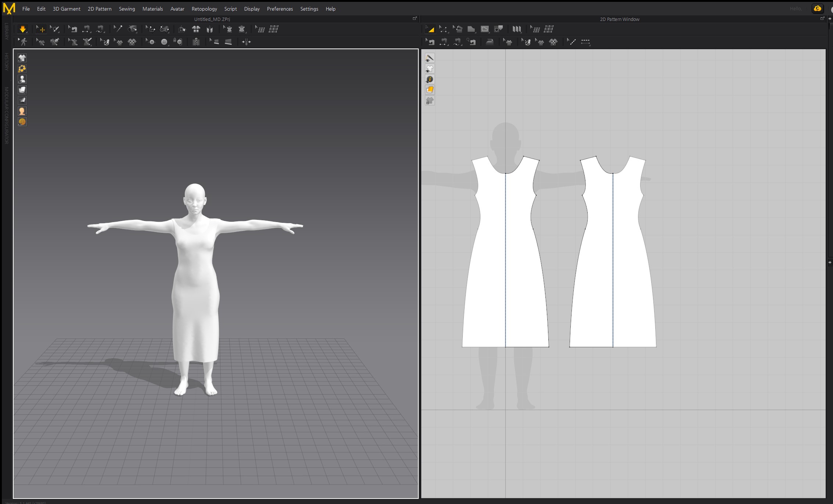Expand the MODULAR CONFIGURATOR side panel
Screen dimensions: 833x504
click(6, 115)
